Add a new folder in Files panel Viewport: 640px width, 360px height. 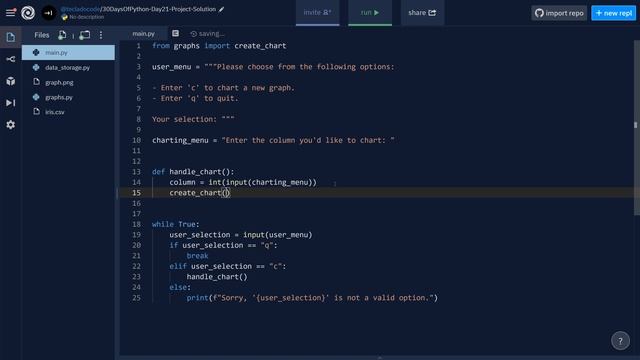(85, 35)
